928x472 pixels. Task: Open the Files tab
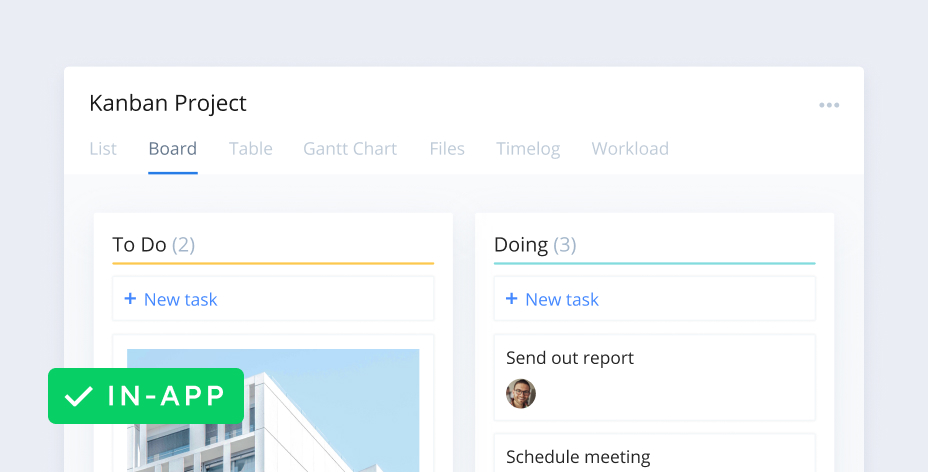(x=447, y=149)
